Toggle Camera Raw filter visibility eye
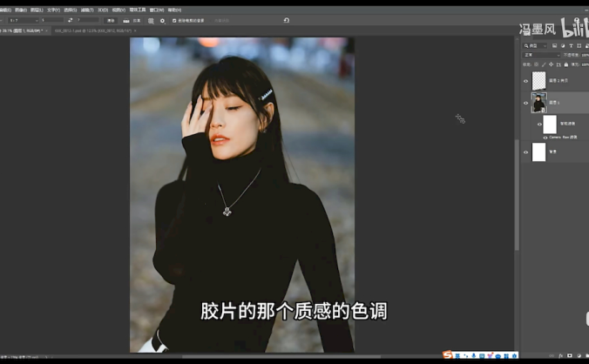This screenshot has height=364, width=589. tap(545, 138)
